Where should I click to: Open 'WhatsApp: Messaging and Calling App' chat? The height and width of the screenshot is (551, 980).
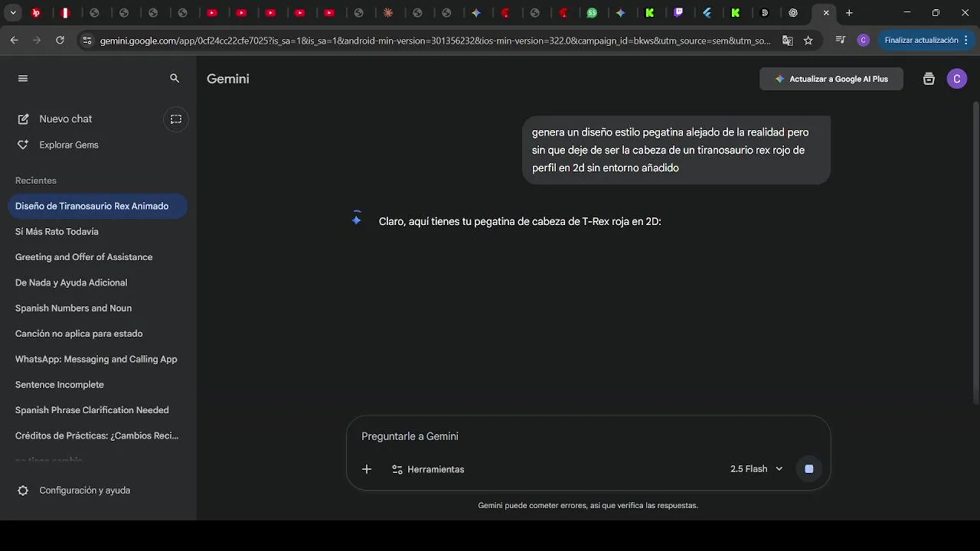coord(97,359)
